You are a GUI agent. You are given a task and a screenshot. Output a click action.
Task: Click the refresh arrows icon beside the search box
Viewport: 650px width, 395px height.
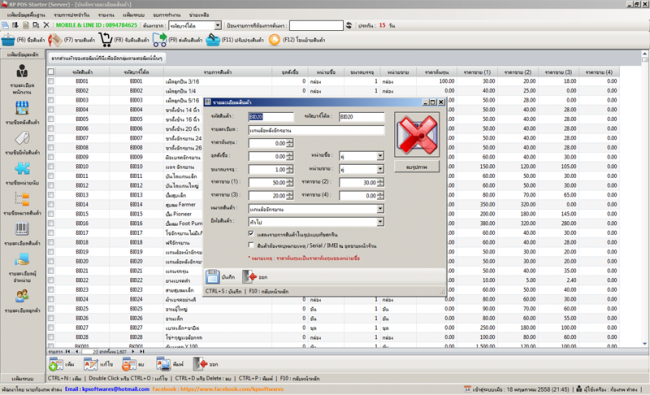(x=349, y=25)
